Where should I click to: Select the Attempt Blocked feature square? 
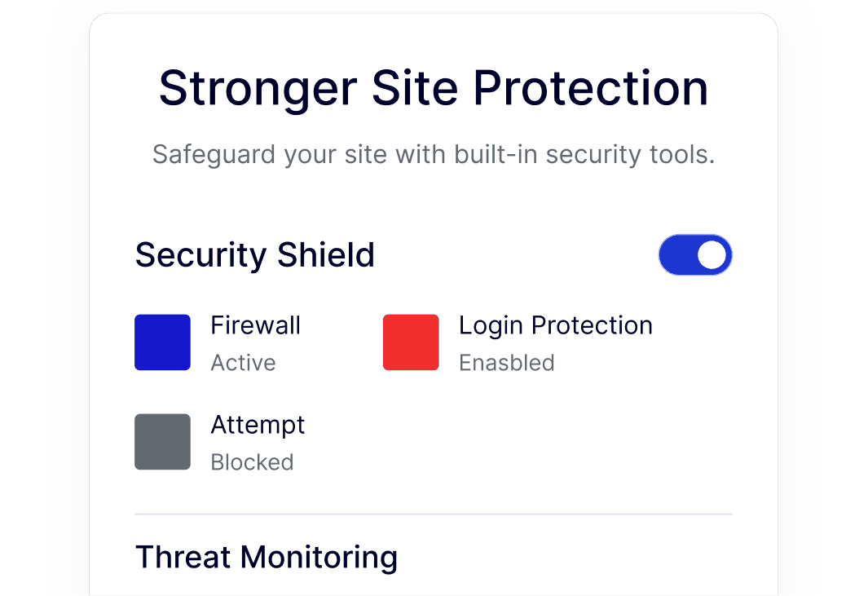[x=161, y=441]
